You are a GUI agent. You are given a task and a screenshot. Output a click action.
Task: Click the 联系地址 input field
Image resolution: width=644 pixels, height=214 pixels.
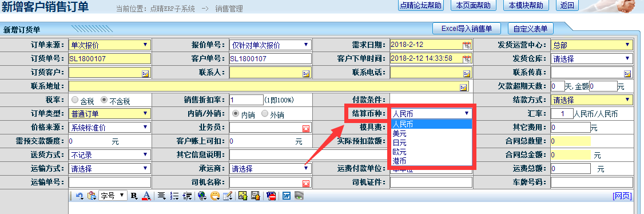pyautogui.click(x=268, y=86)
